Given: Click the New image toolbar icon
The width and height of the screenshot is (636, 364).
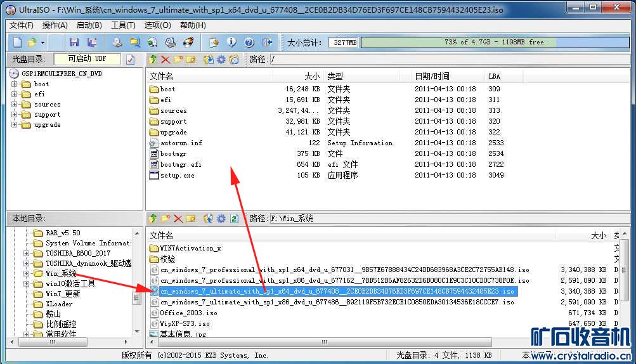Looking at the screenshot, I should click(18, 42).
